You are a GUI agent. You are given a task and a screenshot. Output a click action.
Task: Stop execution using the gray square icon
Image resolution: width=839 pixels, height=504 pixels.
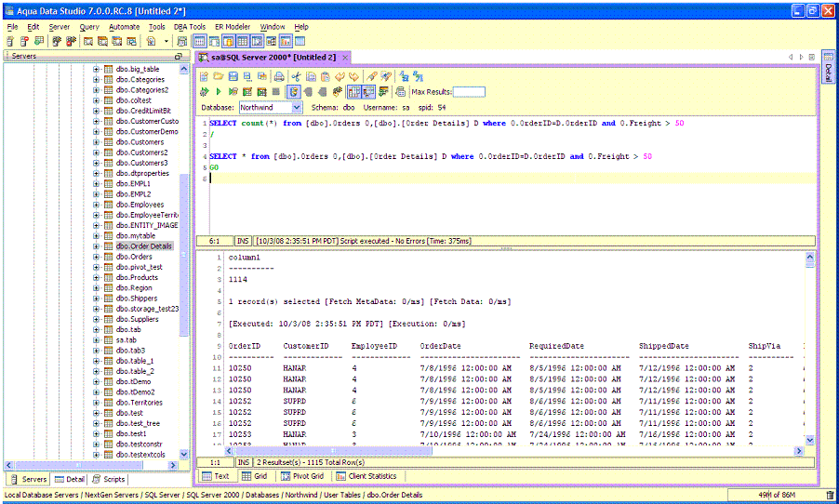click(276, 92)
